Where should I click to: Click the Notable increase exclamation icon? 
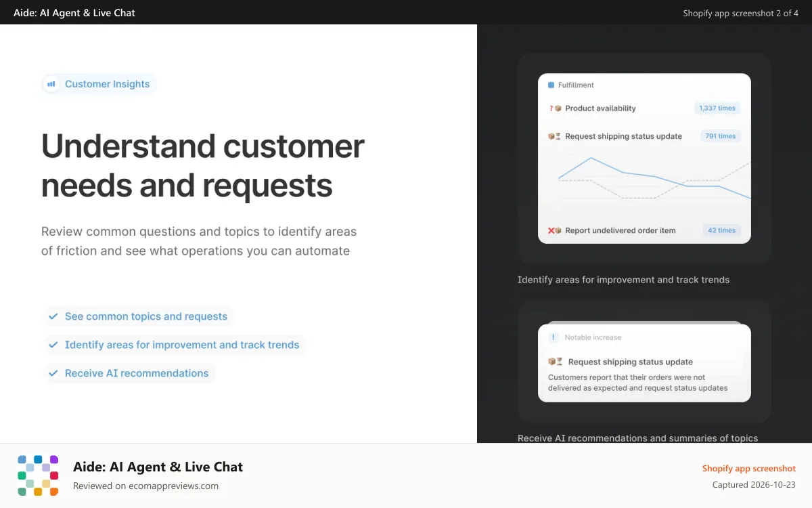(x=553, y=337)
